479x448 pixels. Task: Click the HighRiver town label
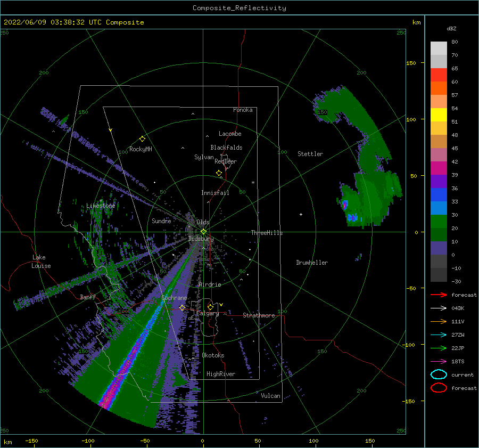pos(221,374)
